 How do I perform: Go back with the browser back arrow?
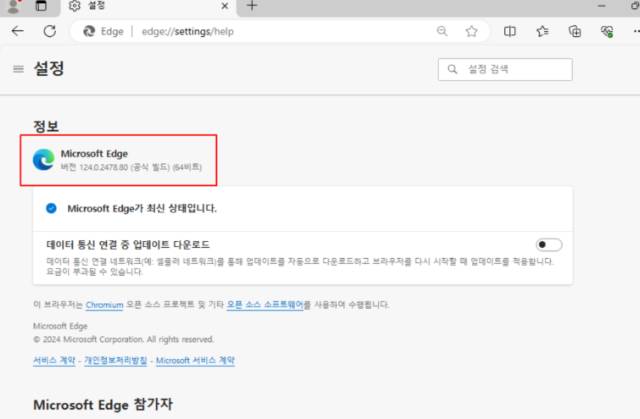coord(18,31)
